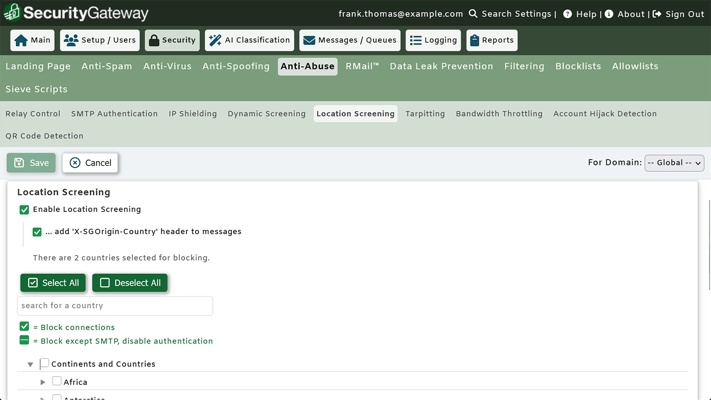Select the Location Screening subtab

[356, 114]
